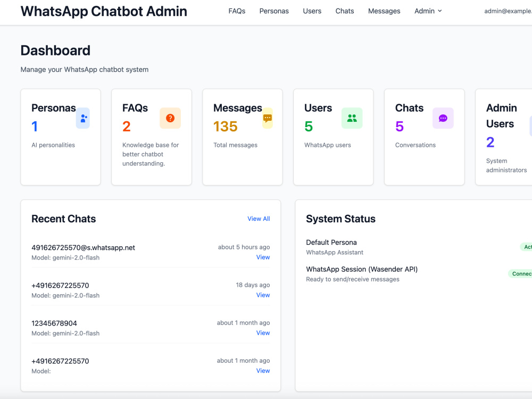Viewport: 532px width, 399px height.
Task: Go to the Users navigation item
Action: (x=312, y=11)
